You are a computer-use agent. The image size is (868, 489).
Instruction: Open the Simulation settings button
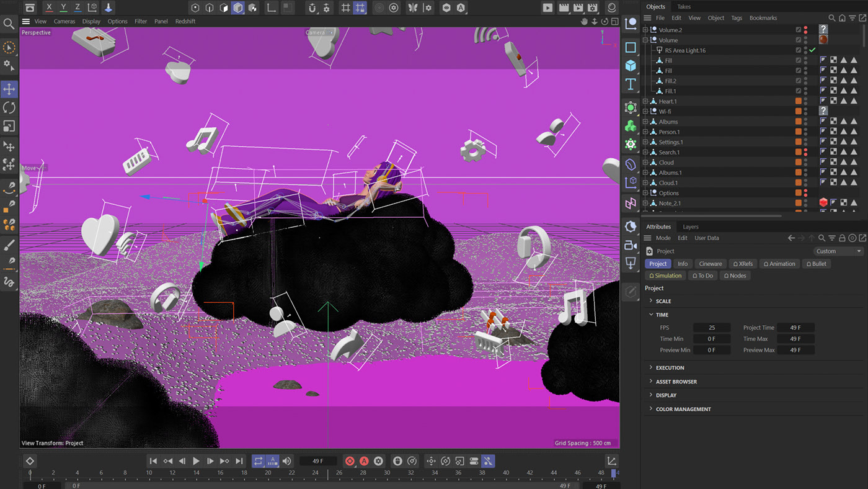tap(665, 276)
